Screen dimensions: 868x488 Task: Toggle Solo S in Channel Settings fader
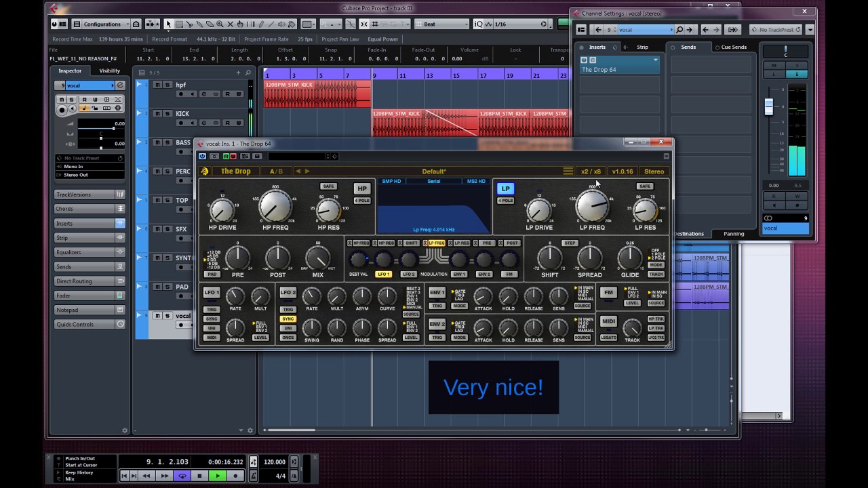[797, 66]
